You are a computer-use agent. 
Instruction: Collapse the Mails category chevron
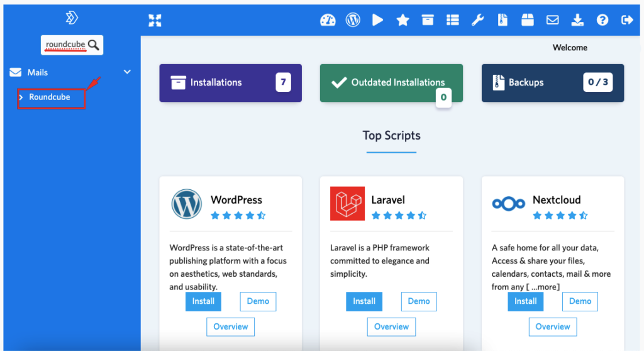(127, 72)
